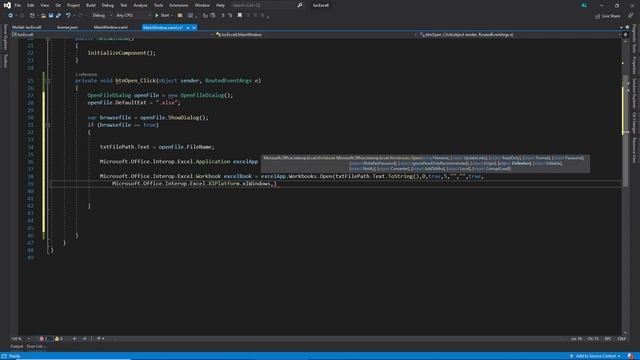Expand the Start button dropdown arrow
The height and width of the screenshot is (360, 640).
(x=172, y=16)
